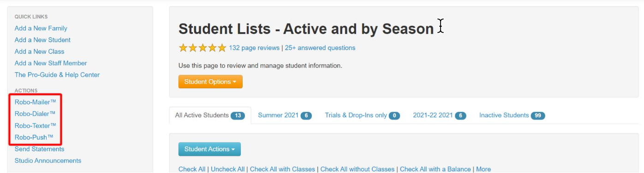Go to Studio Announcements
Screen dimensions: 644x173
click(x=48, y=161)
